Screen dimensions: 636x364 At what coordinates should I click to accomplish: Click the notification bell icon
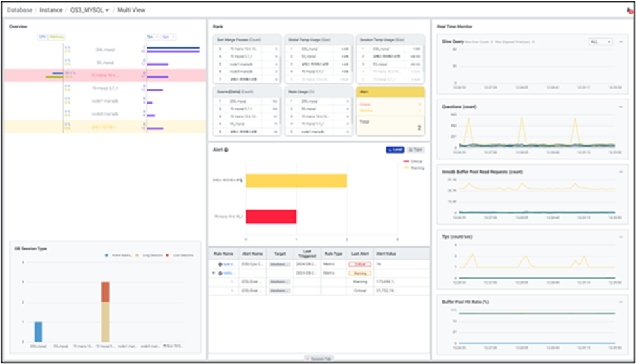629,11
